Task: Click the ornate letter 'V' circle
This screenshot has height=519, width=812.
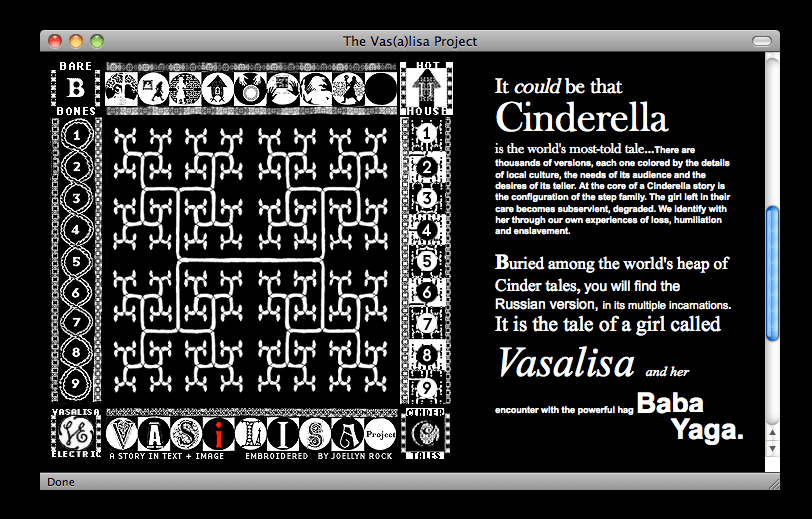Action: pos(122,434)
